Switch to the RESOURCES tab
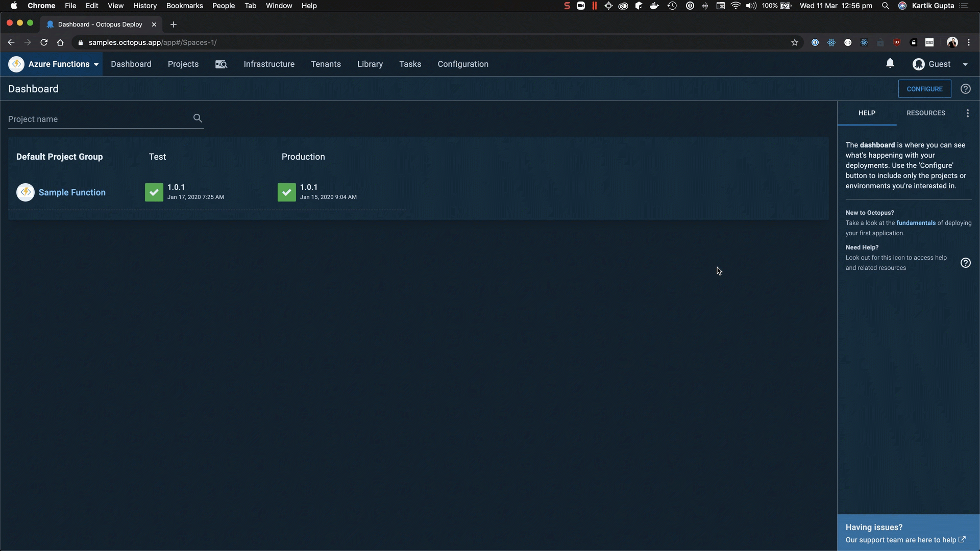The image size is (980, 551). (926, 113)
